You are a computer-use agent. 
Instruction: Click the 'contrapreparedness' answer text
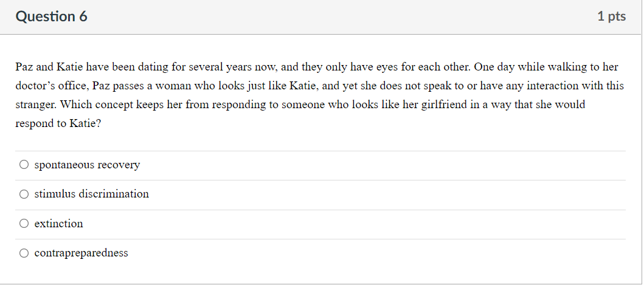click(81, 253)
